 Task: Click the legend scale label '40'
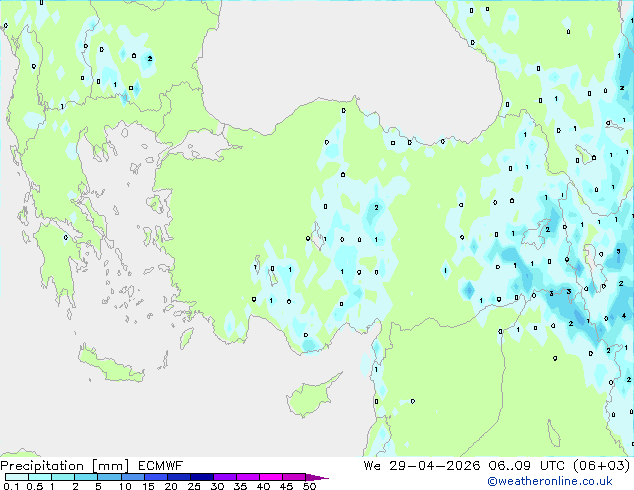(263, 486)
